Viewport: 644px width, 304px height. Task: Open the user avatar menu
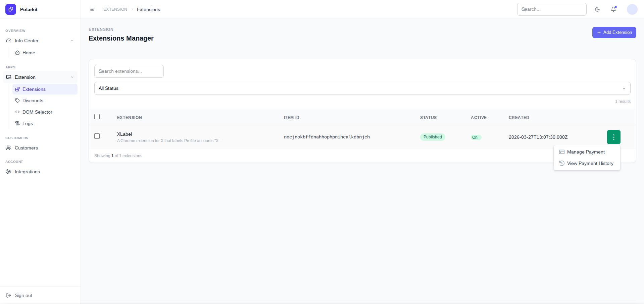pos(632,9)
